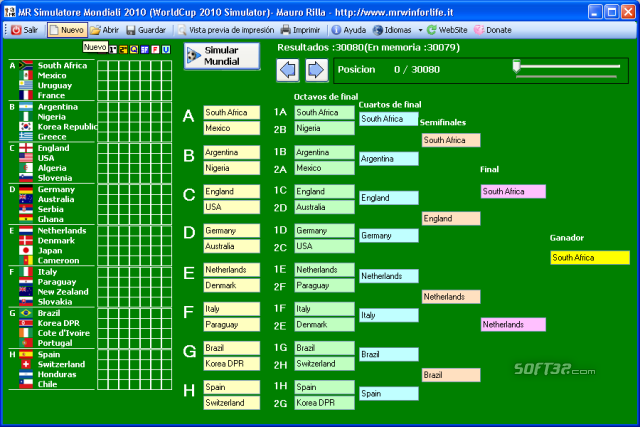Image resolution: width=640 pixels, height=427 pixels.
Task: Click the Japan flag icon
Action: [26, 250]
